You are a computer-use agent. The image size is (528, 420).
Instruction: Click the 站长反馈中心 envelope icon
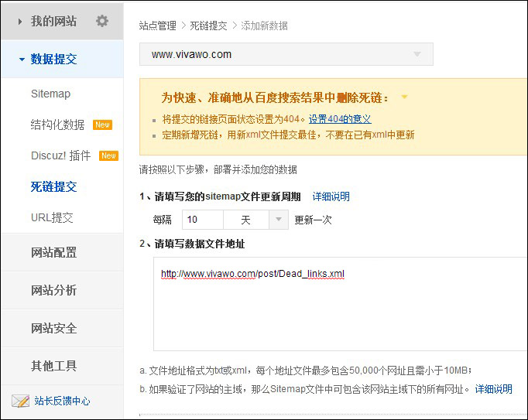(21, 401)
